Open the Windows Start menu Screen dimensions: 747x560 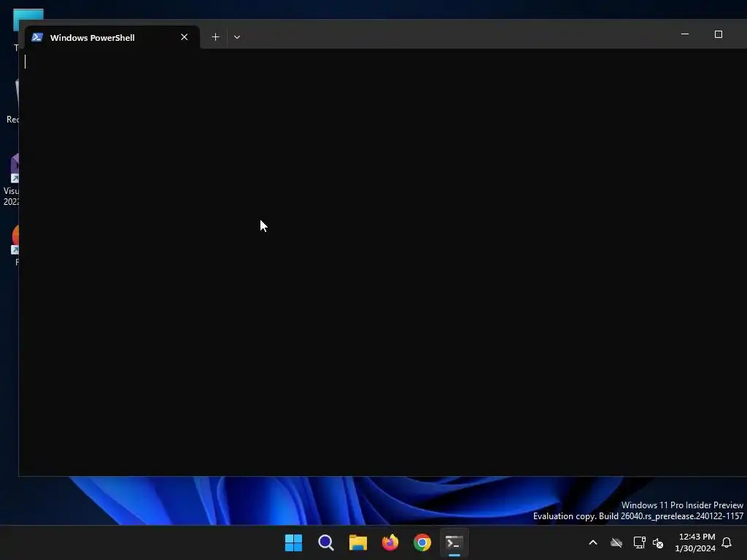tap(293, 542)
